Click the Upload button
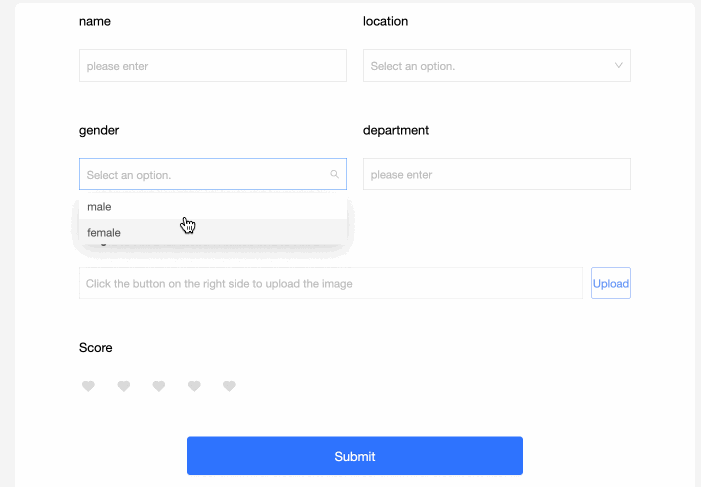 click(x=610, y=283)
